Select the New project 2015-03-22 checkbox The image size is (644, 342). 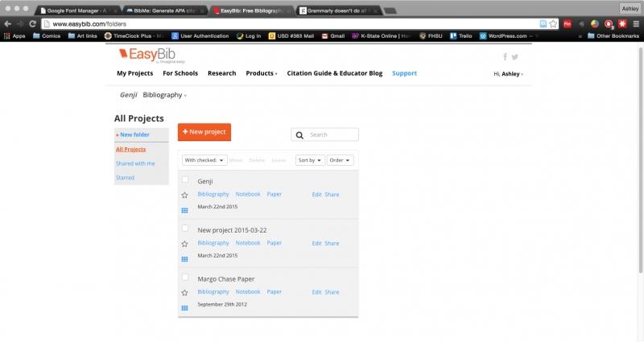[185, 229]
